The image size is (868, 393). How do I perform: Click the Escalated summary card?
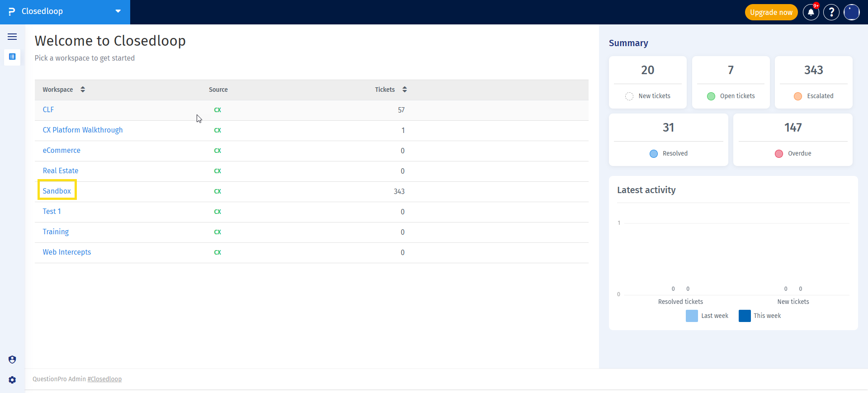[813, 82]
